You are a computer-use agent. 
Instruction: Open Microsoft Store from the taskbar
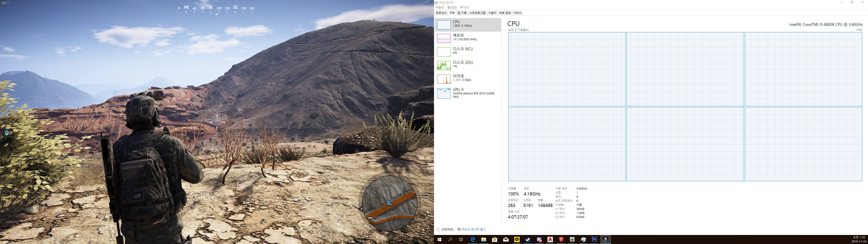495,240
